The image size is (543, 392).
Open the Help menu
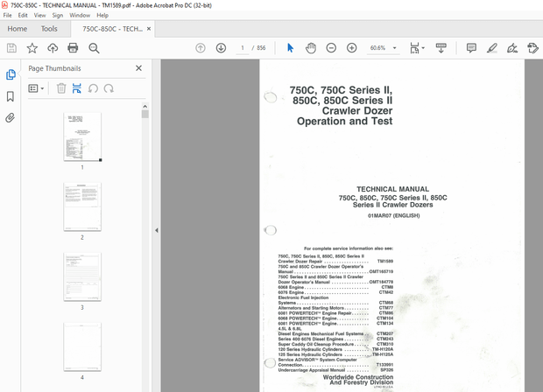pyautogui.click(x=102, y=15)
